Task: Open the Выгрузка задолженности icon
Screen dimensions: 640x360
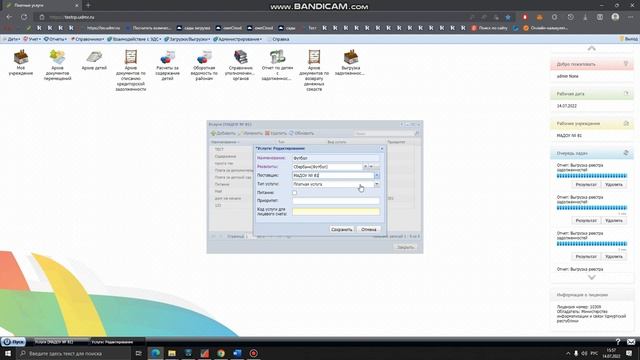Action: pyautogui.click(x=350, y=62)
